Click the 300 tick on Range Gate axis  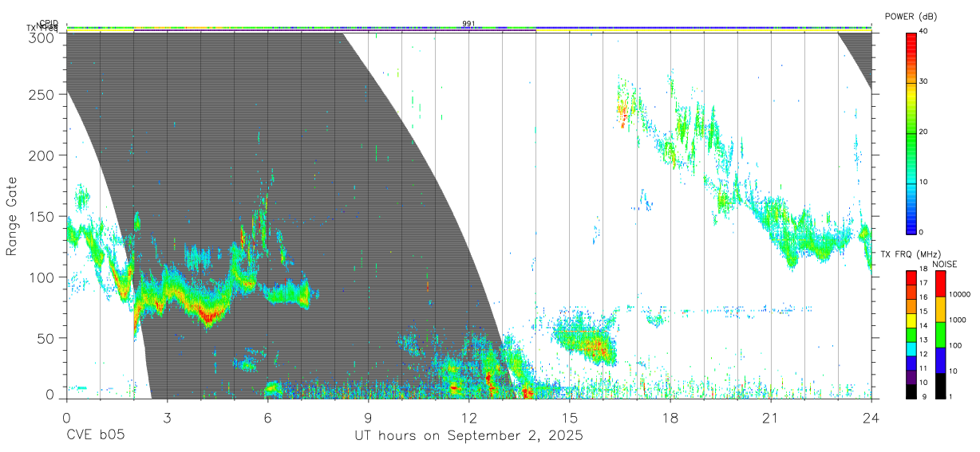click(42, 37)
